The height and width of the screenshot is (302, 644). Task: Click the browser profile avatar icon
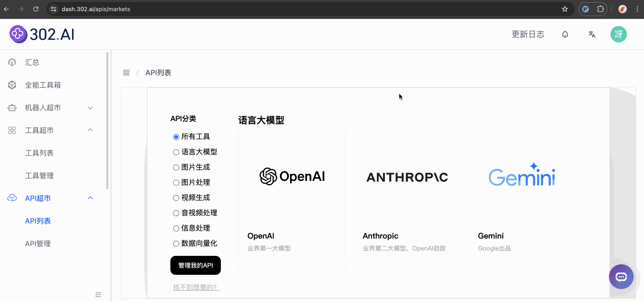click(623, 9)
